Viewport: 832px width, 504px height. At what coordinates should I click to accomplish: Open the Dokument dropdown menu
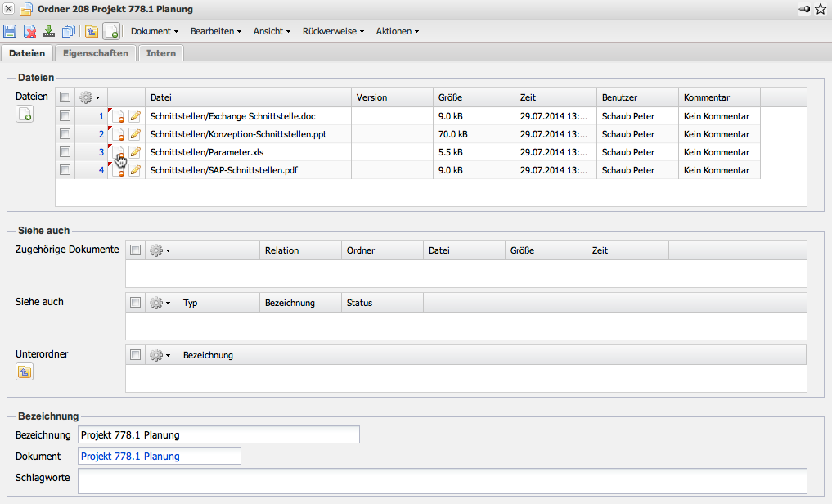(155, 31)
